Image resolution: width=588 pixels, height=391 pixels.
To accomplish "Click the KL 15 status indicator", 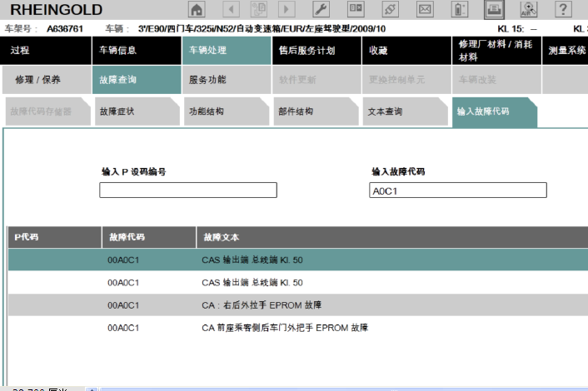I will [x=517, y=29].
